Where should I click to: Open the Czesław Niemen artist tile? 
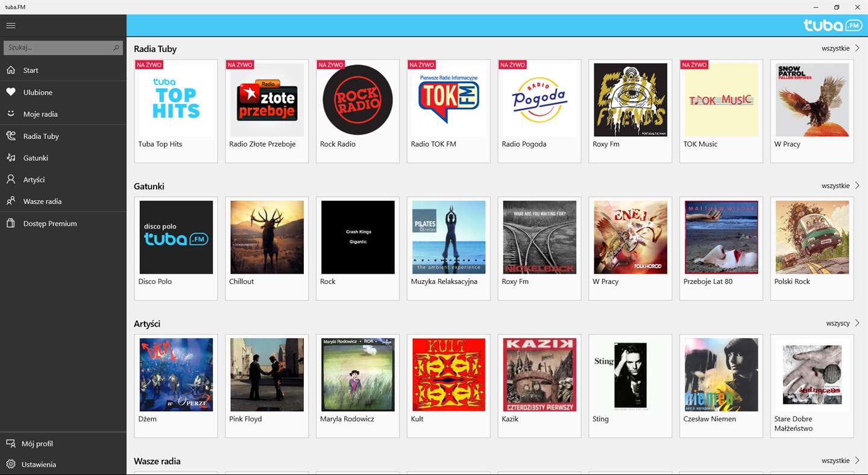tap(722, 386)
